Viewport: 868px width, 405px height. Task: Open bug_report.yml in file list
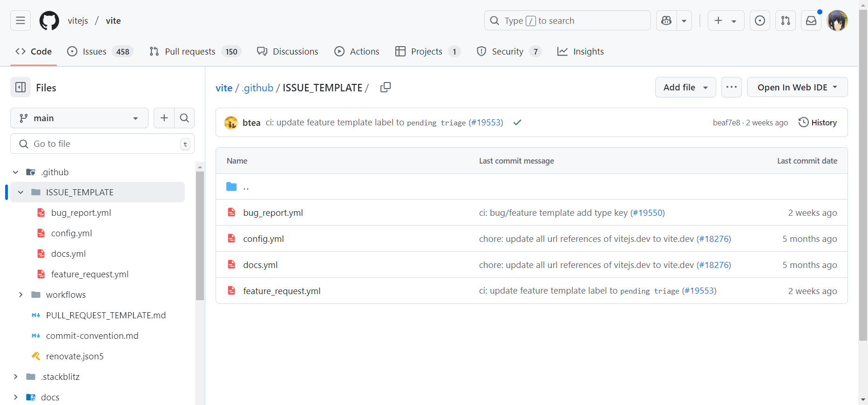coord(273,213)
